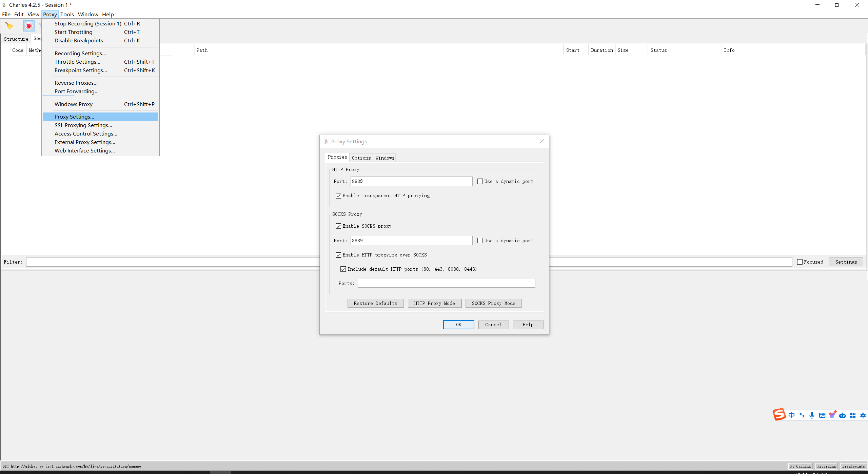The width and height of the screenshot is (868, 474).
Task: Open the View menu
Action: click(33, 14)
